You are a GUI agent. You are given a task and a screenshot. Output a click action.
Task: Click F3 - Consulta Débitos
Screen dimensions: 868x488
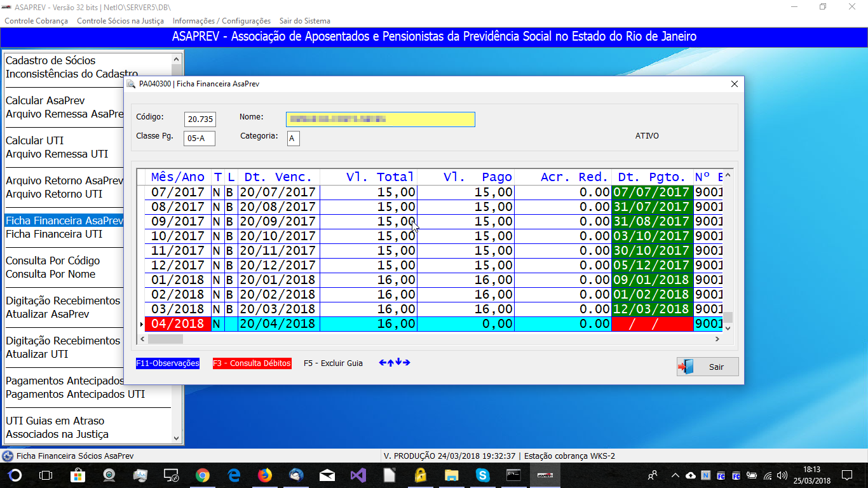(x=252, y=363)
